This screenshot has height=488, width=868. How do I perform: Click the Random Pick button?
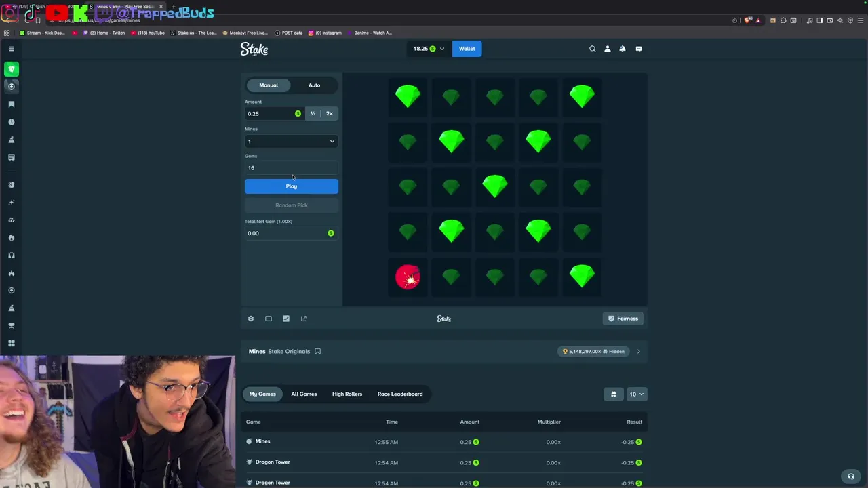(291, 205)
